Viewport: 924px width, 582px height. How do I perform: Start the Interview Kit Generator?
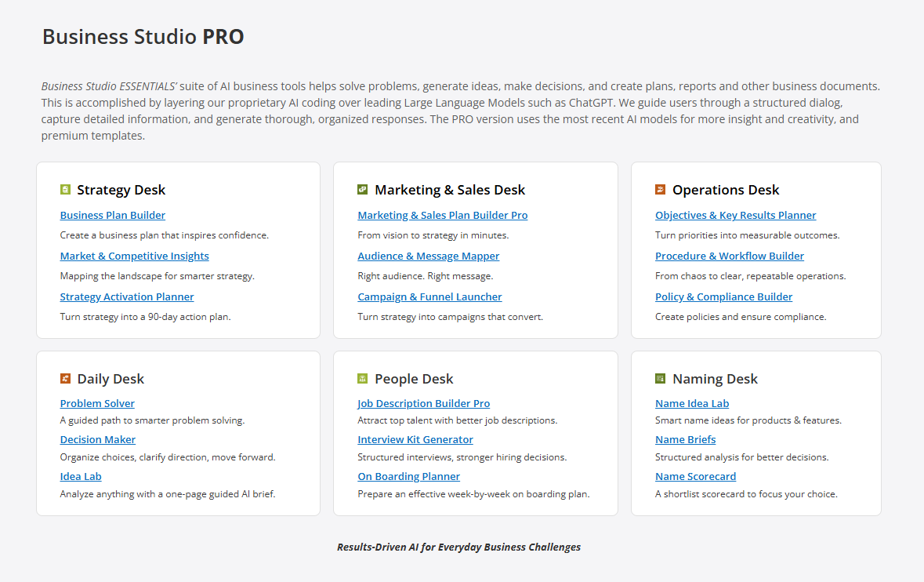(415, 439)
